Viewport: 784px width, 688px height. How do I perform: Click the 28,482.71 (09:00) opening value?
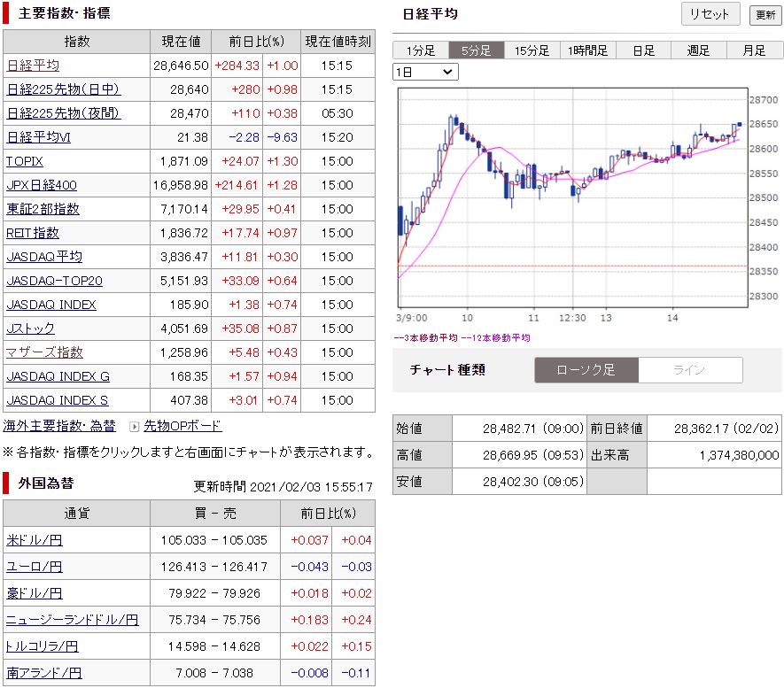pyautogui.click(x=533, y=429)
